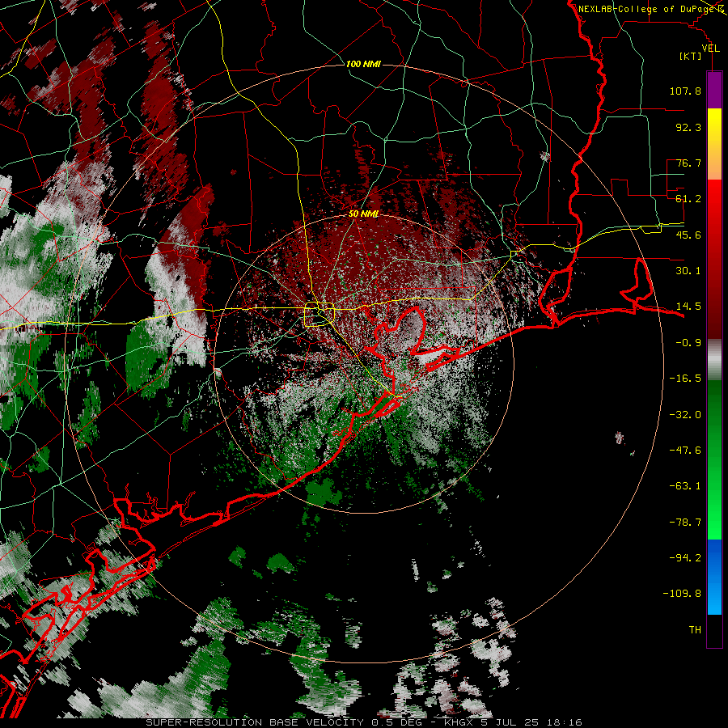Click the -94.2 velocity legend value
Screen dimensions: 728x728
[685, 558]
